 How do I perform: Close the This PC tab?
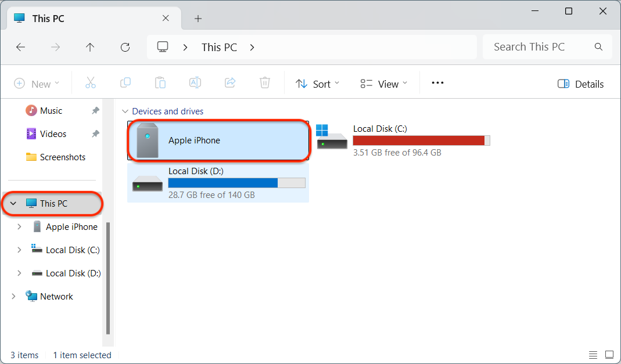[x=166, y=18]
